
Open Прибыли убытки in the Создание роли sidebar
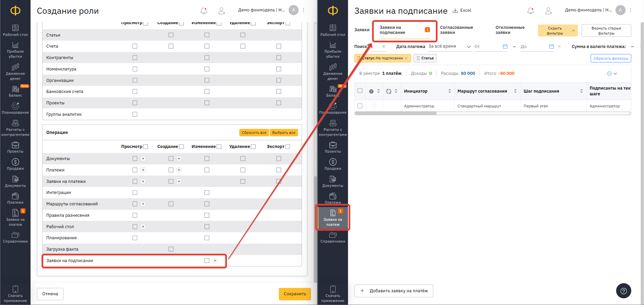15,50
